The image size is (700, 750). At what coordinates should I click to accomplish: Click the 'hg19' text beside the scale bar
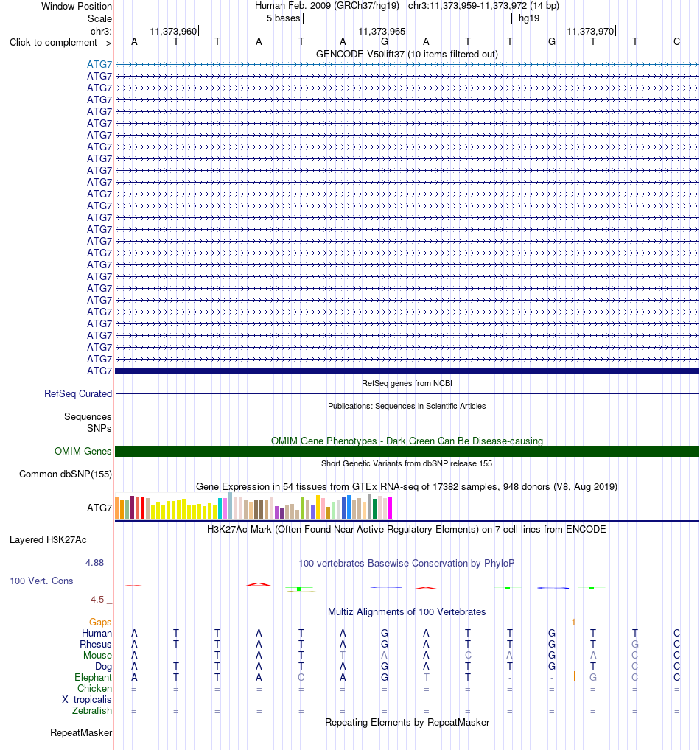(x=529, y=18)
